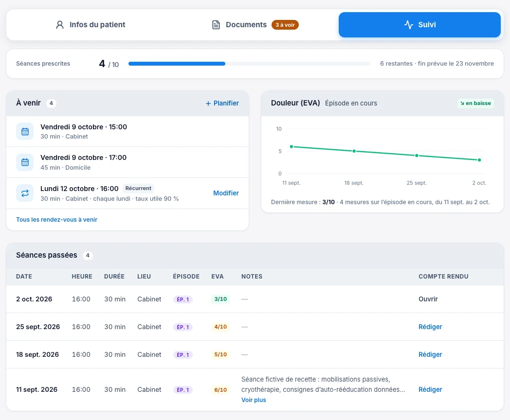
Task: Click the 2 oct. data point on pain chart
Action: pyautogui.click(x=479, y=160)
